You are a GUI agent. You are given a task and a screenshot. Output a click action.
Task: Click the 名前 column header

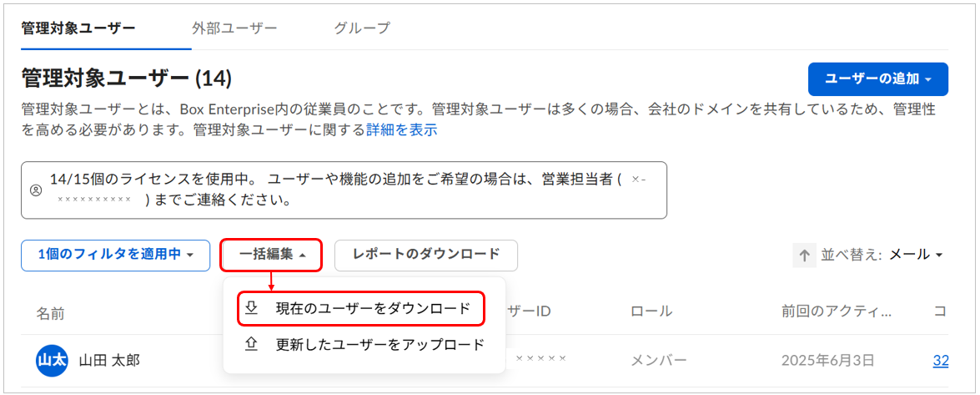point(50,312)
